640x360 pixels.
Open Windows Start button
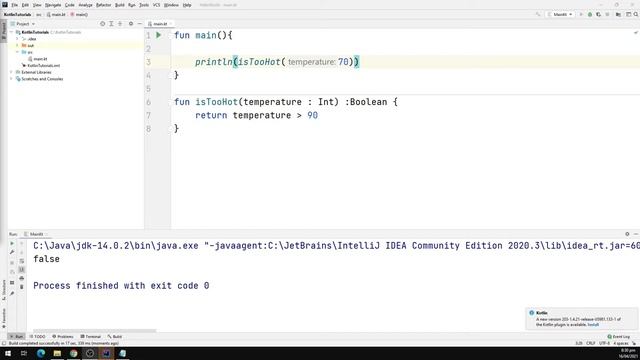point(7,353)
